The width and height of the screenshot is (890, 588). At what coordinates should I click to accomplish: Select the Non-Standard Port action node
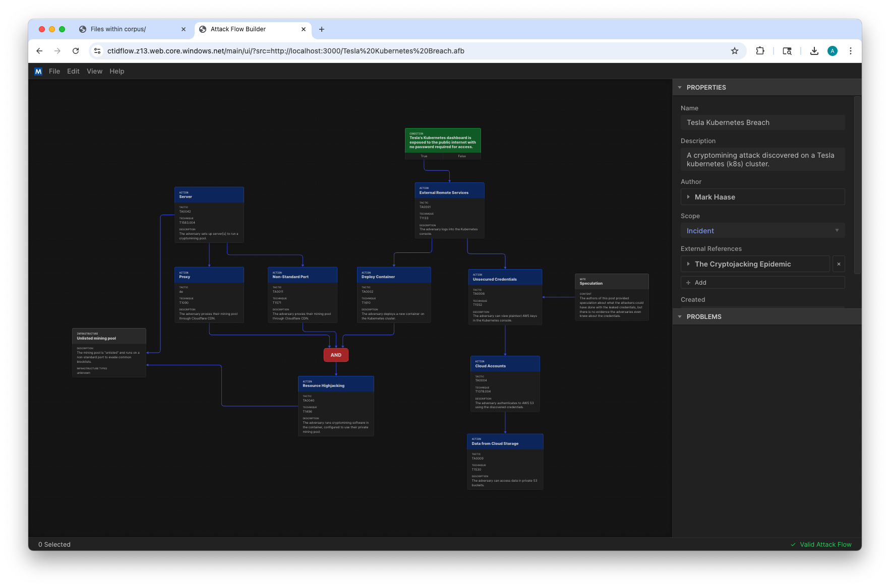coord(303,295)
